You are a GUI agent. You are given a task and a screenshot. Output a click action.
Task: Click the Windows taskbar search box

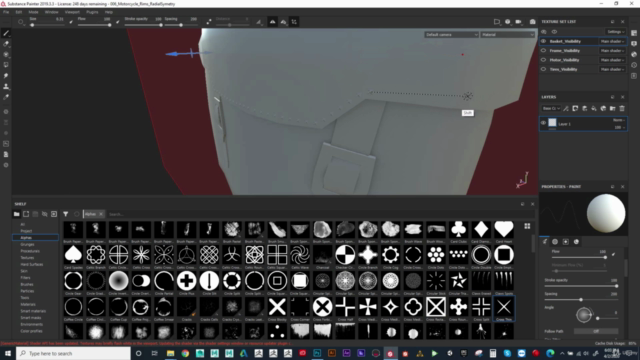pos(73,353)
